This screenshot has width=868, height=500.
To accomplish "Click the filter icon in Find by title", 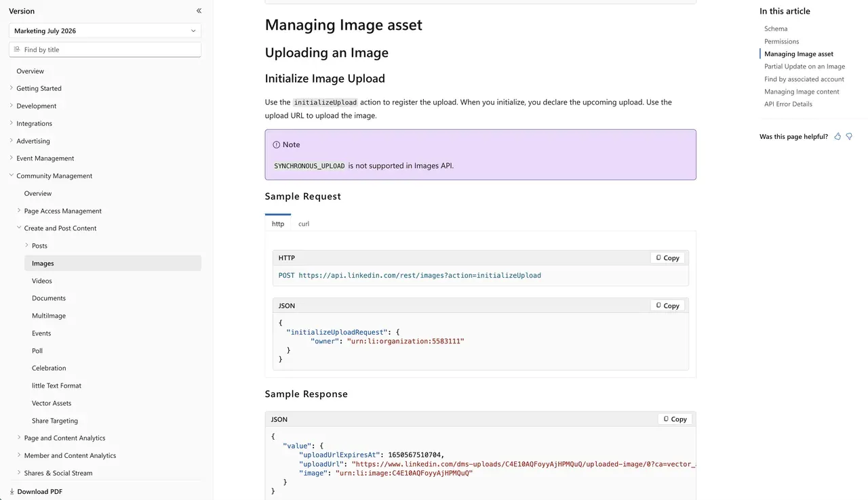I will pyautogui.click(x=17, y=49).
